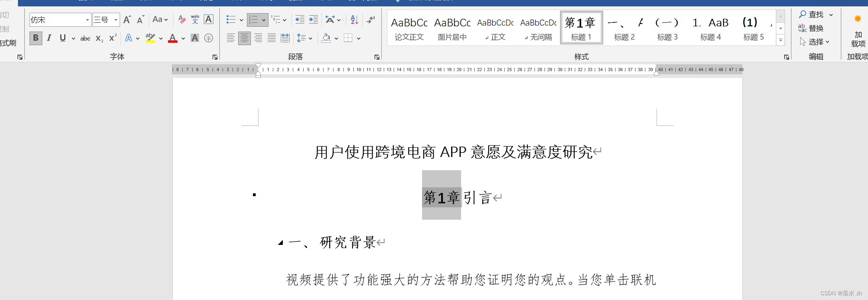The image size is (868, 300).
Task: Toggle numbered list button
Action: pyautogui.click(x=253, y=20)
